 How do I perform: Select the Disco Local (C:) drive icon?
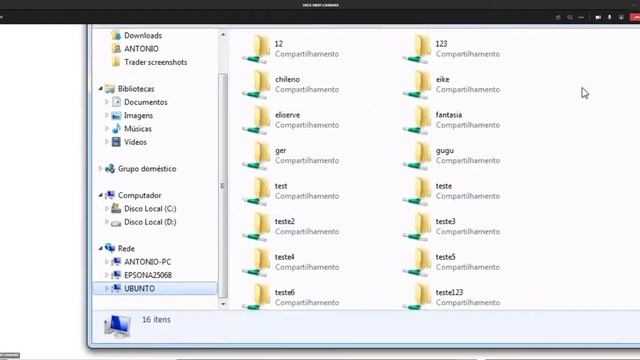point(116,209)
